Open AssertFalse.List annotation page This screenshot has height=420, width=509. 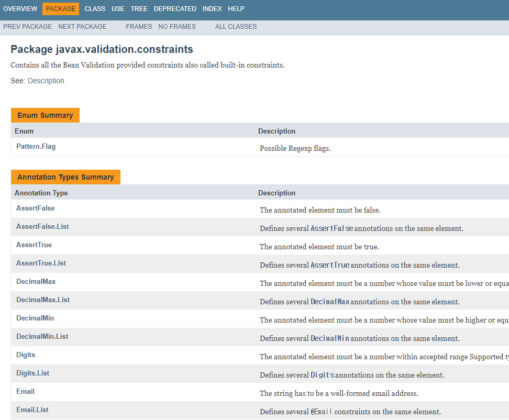tap(42, 227)
